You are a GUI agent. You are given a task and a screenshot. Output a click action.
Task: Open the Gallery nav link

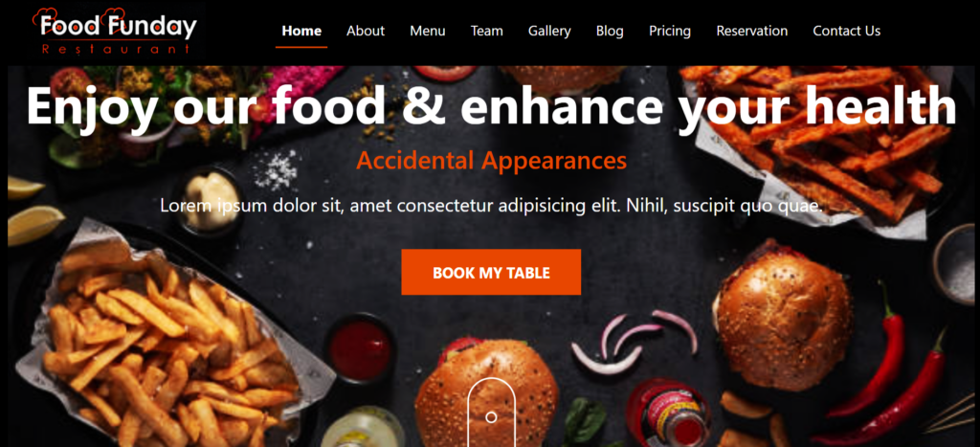tap(549, 31)
